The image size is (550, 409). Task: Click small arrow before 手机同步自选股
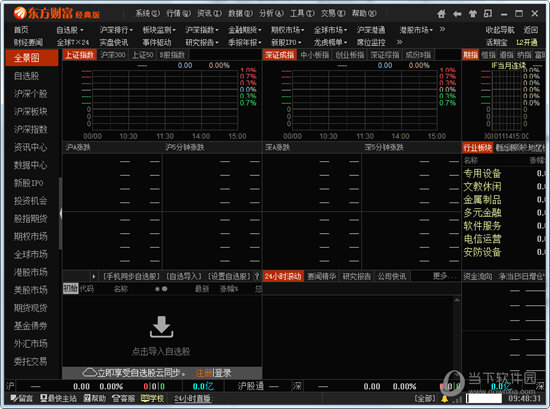[x=94, y=276]
